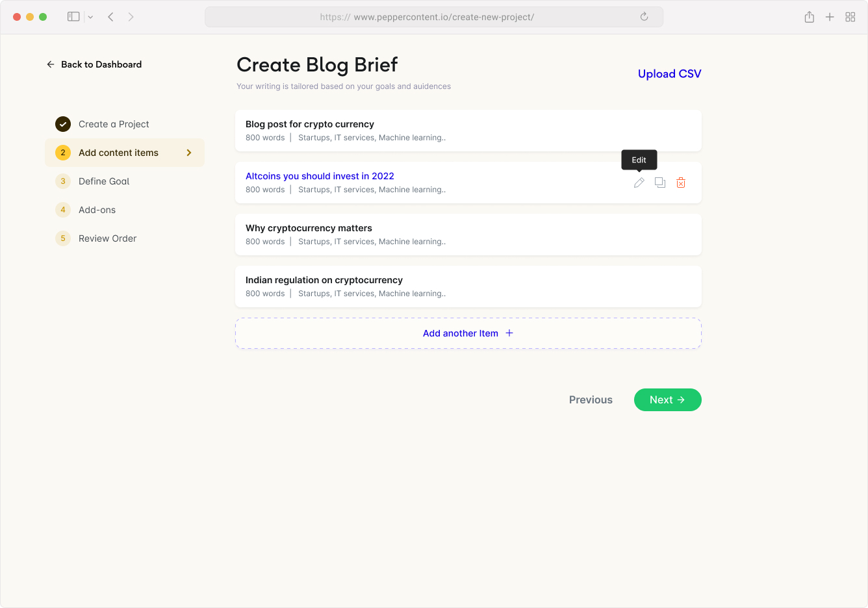Go back with the browser back arrow

pos(110,17)
